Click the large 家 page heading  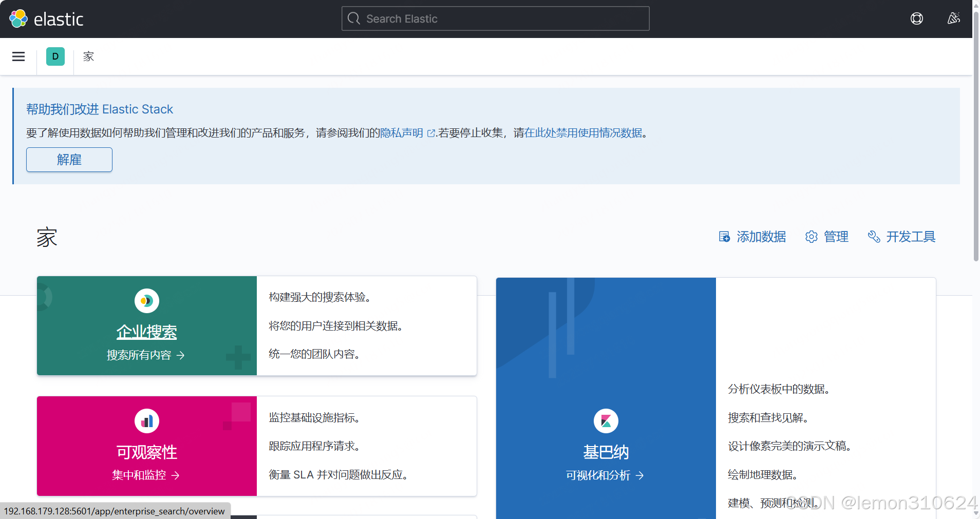click(x=47, y=238)
